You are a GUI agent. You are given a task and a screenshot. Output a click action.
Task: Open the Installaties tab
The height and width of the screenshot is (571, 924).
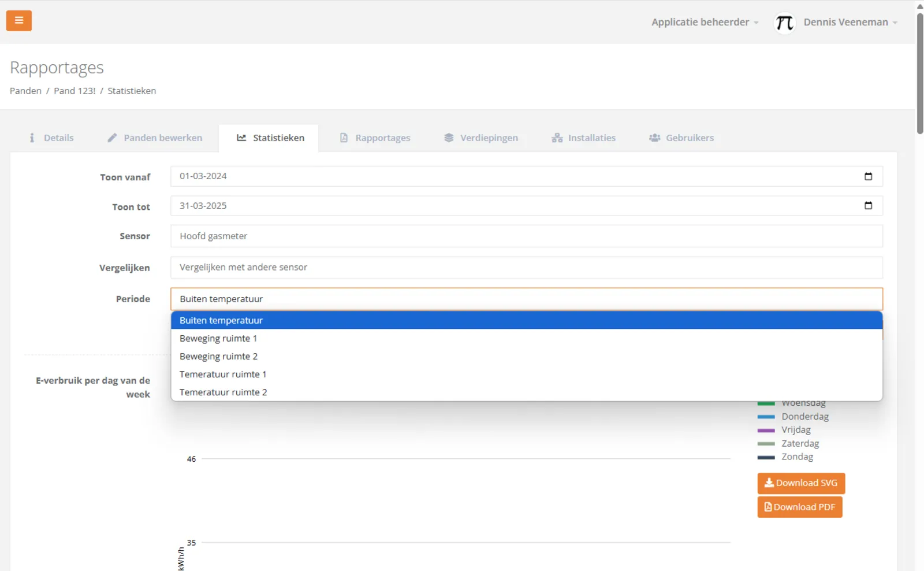[x=583, y=138]
